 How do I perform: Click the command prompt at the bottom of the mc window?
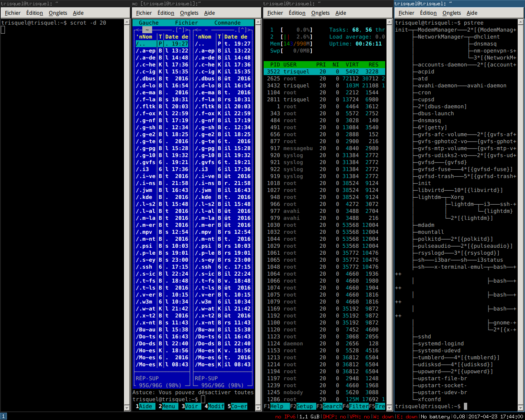(x=169, y=399)
